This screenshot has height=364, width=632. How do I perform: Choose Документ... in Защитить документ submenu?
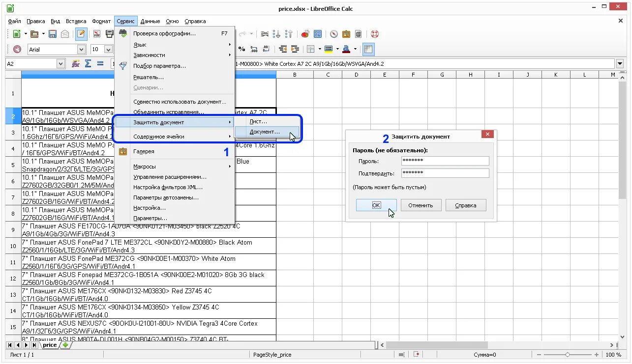[267, 132]
